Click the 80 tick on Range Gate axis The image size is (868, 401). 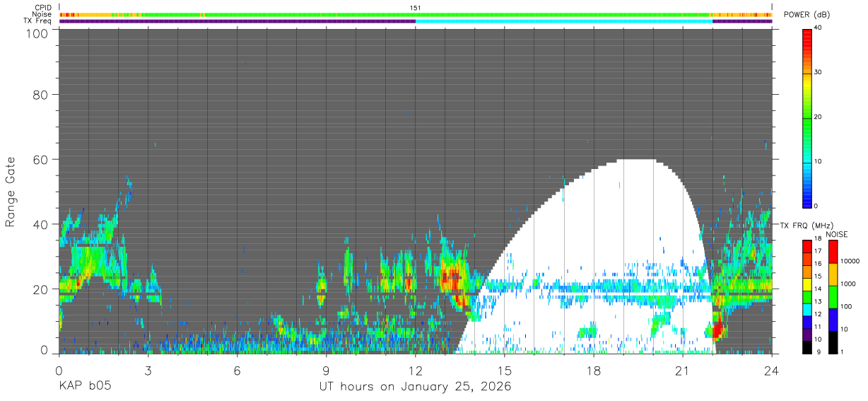pos(40,95)
